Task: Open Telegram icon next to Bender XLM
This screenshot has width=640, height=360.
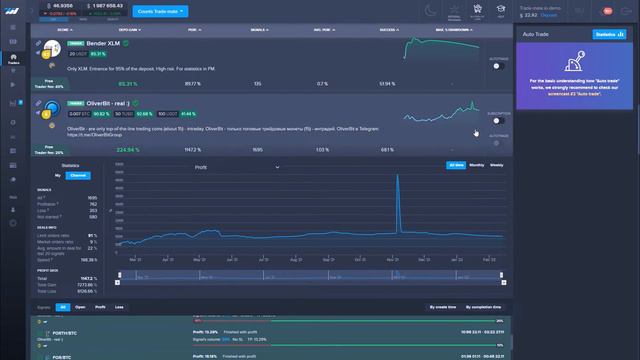Action: point(38,53)
